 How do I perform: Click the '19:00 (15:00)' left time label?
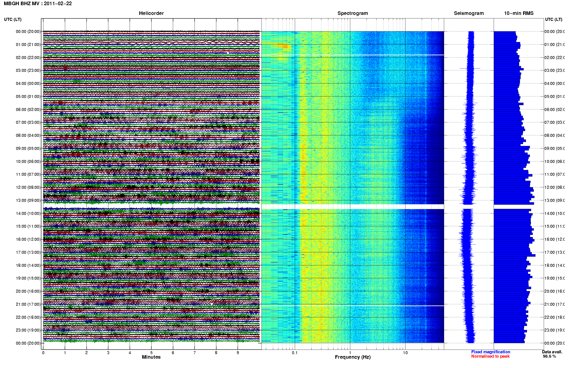(x=28, y=278)
